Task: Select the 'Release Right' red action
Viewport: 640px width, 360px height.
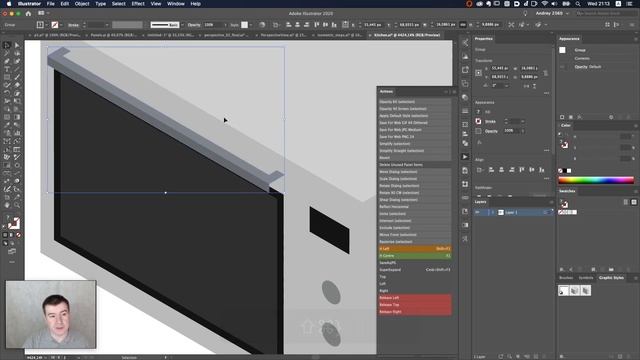Action: tap(415, 311)
